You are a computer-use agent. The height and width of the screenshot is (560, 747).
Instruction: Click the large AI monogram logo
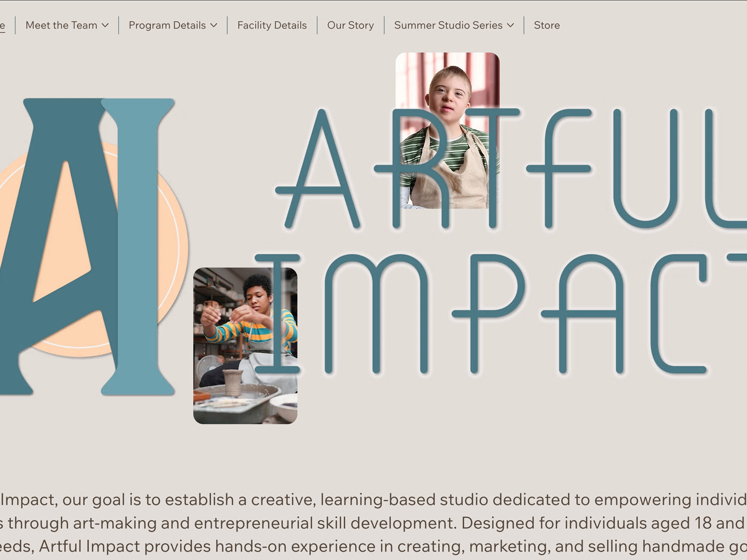click(87, 247)
